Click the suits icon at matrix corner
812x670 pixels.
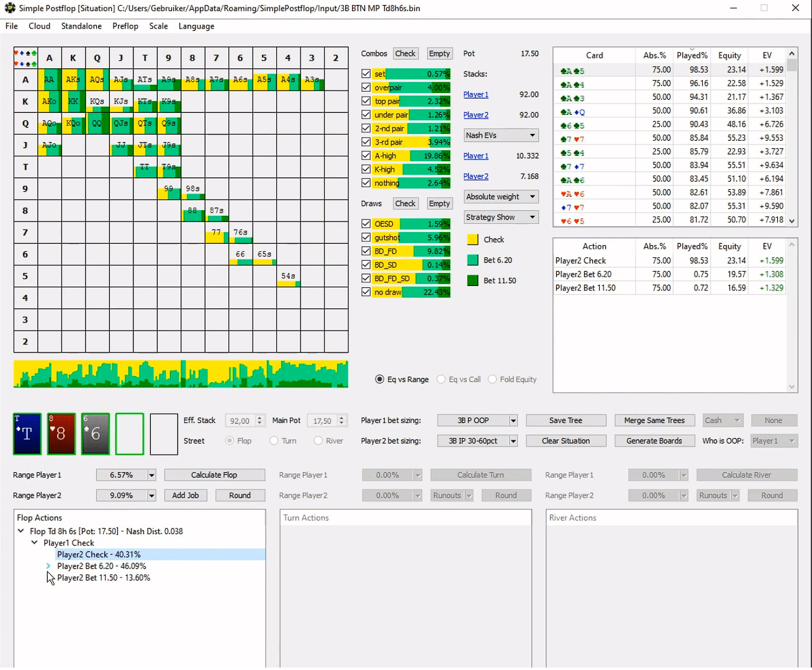[x=25, y=58]
